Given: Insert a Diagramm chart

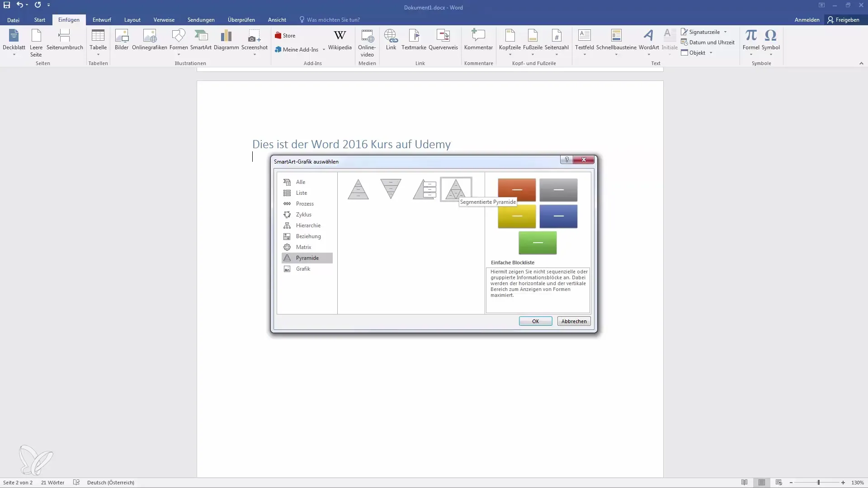Looking at the screenshot, I should click(x=226, y=40).
